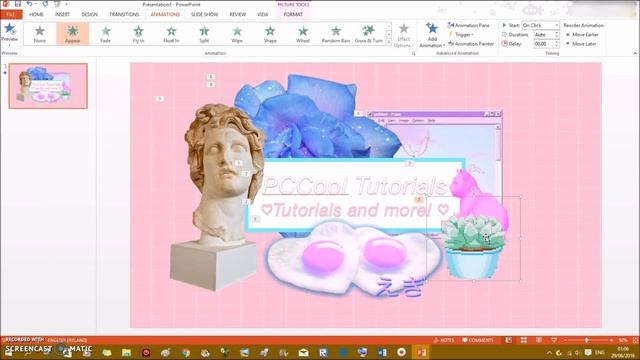Switch to the VIEW tab
This screenshot has width=640, height=360.
[x=262, y=14]
